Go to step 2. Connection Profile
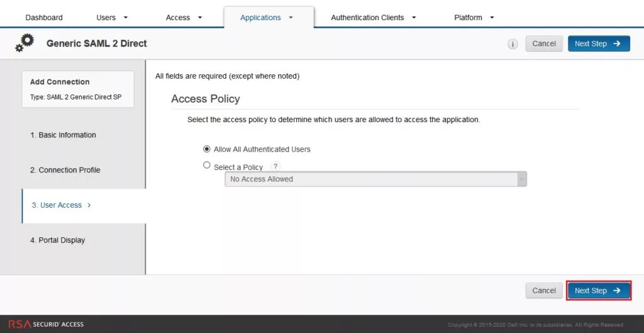Image resolution: width=644 pixels, height=333 pixels. [65, 170]
